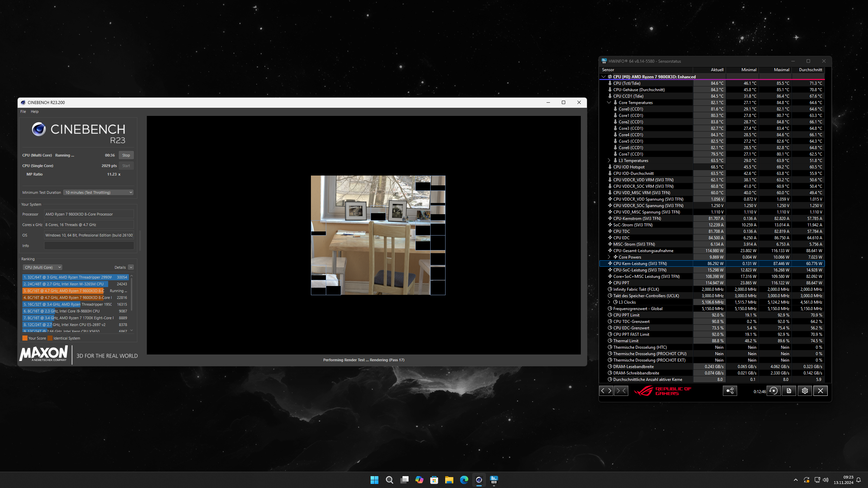868x488 pixels.
Task: Open Microsoft Edge from the taskbar
Action: tap(464, 480)
